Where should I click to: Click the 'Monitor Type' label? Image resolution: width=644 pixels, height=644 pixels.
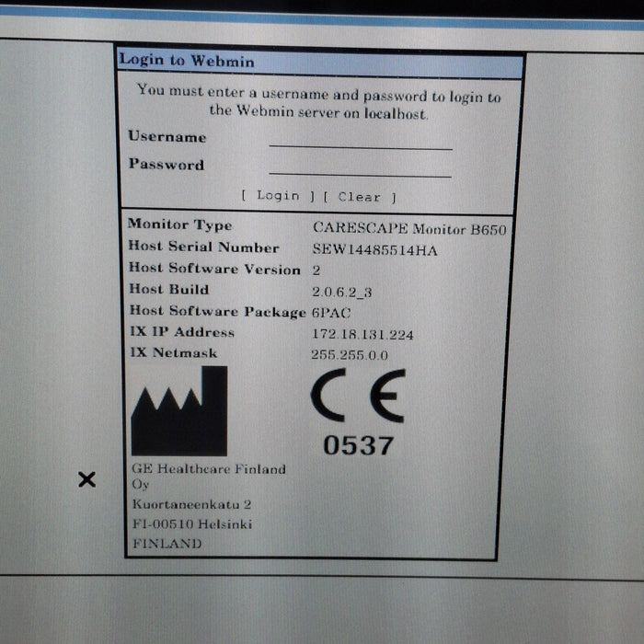pos(180,224)
